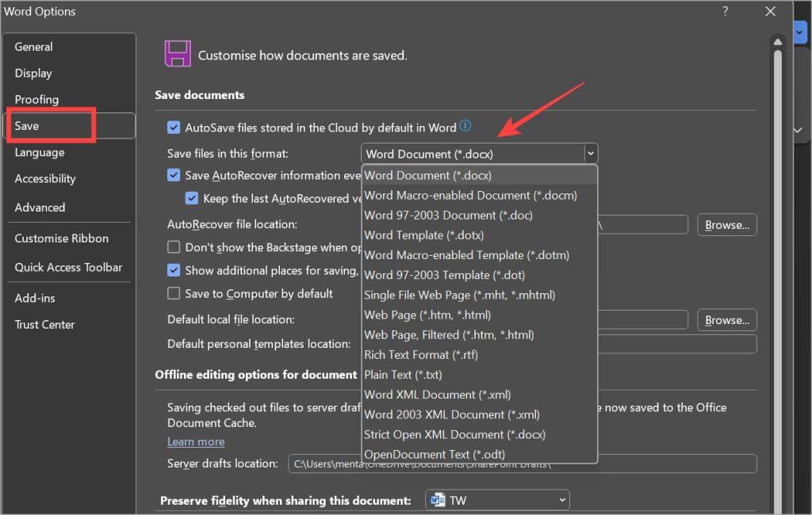Viewport: 812px width, 515px height.
Task: Click Browse for AutoRecover file location
Action: point(726,225)
